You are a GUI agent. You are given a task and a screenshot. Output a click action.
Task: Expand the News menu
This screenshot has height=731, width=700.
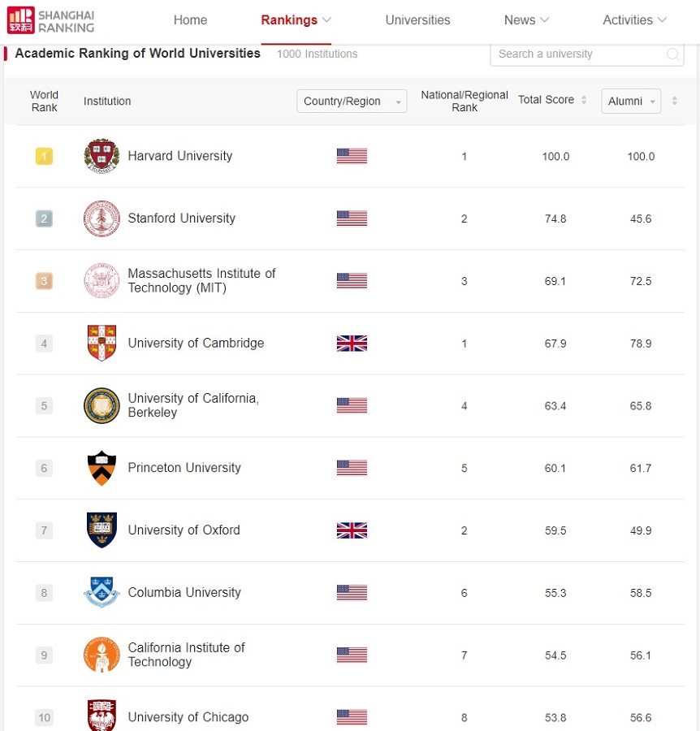527,20
